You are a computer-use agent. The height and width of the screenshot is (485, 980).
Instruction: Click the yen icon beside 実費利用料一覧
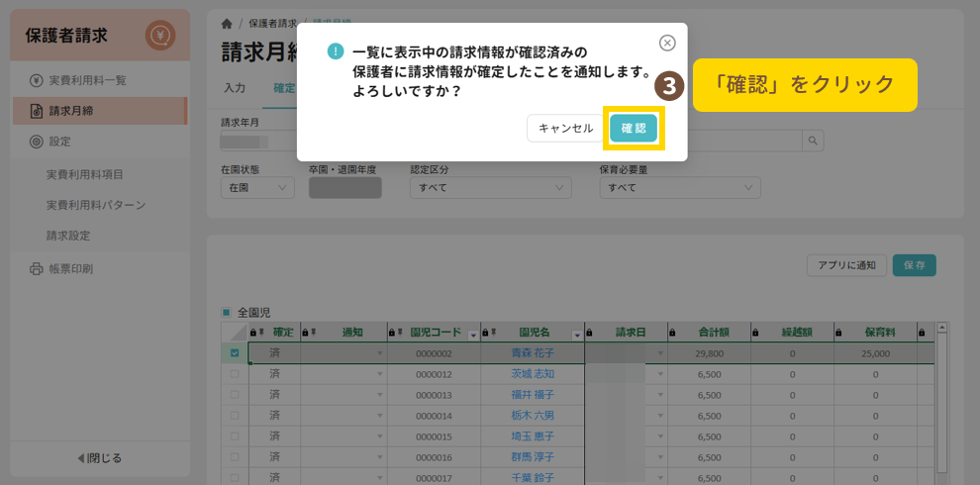click(37, 80)
